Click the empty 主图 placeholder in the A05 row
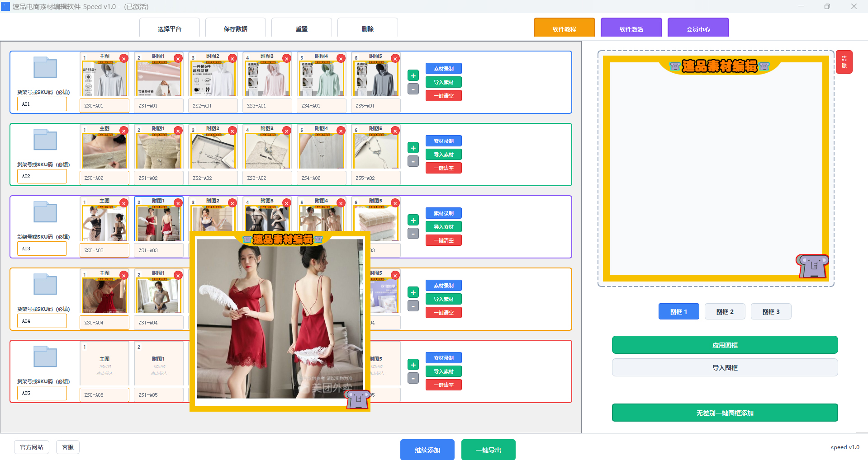This screenshot has width=868, height=460. click(x=104, y=364)
